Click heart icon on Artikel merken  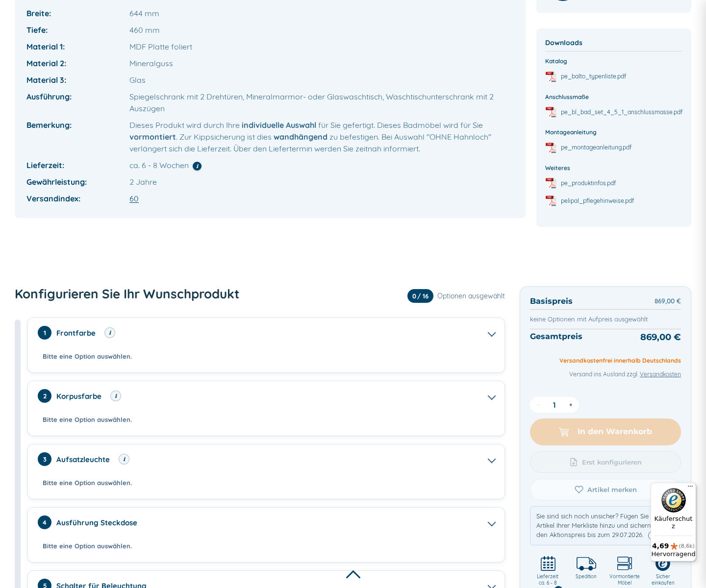(x=579, y=490)
